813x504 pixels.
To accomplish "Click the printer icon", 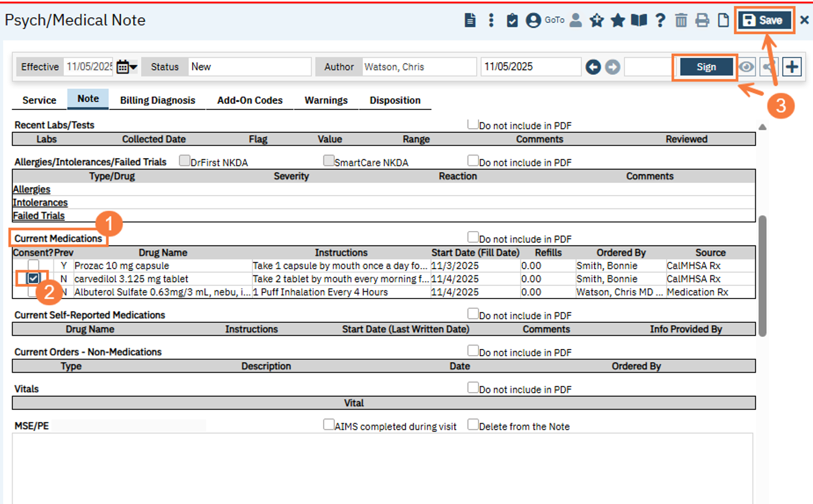I will [x=702, y=21].
